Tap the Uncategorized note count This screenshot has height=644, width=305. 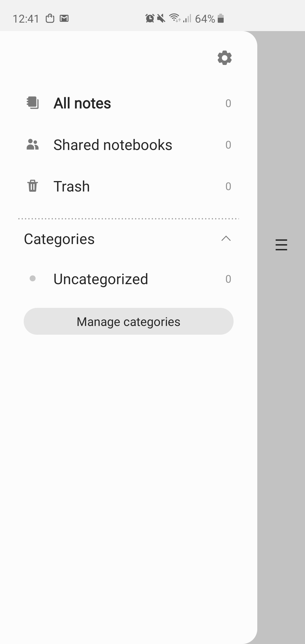pos(228,279)
